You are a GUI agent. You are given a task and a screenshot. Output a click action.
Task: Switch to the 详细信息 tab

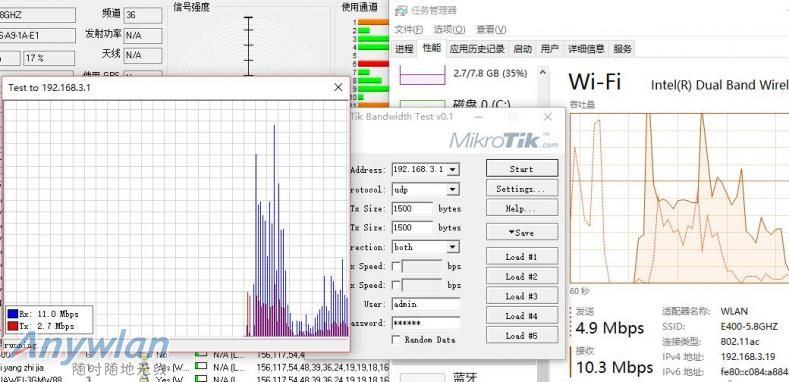[x=586, y=49]
